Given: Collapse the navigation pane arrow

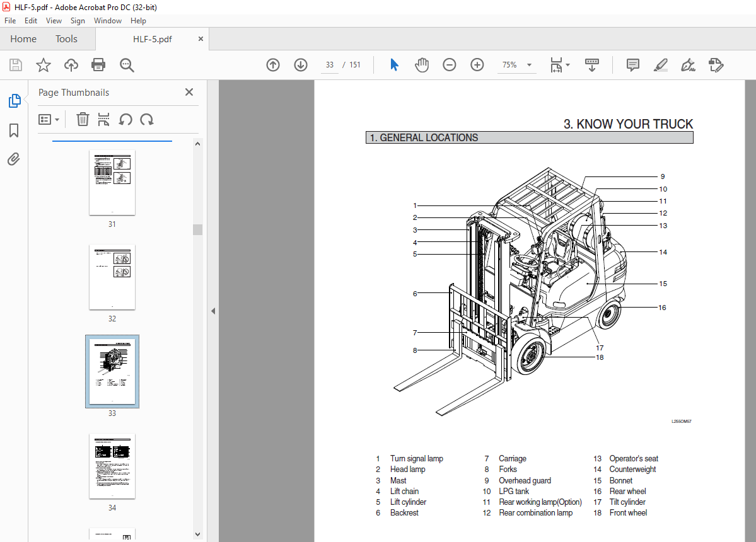Looking at the screenshot, I should pyautogui.click(x=213, y=311).
